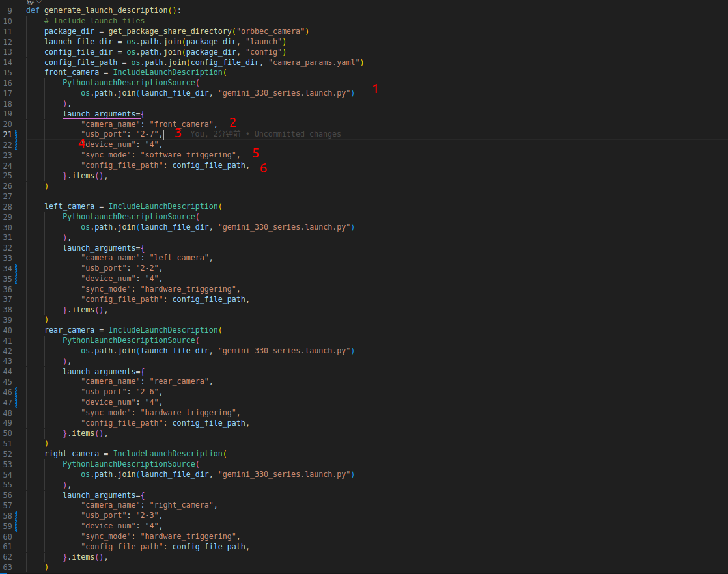Click the "software_triggering" string value
The width and height of the screenshot is (728, 574).
[x=188, y=155]
